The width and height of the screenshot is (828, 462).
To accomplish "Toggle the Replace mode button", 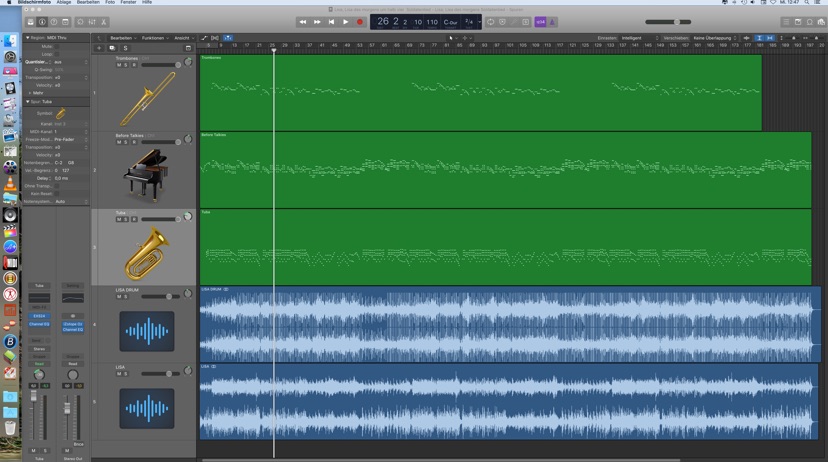I will tap(502, 22).
